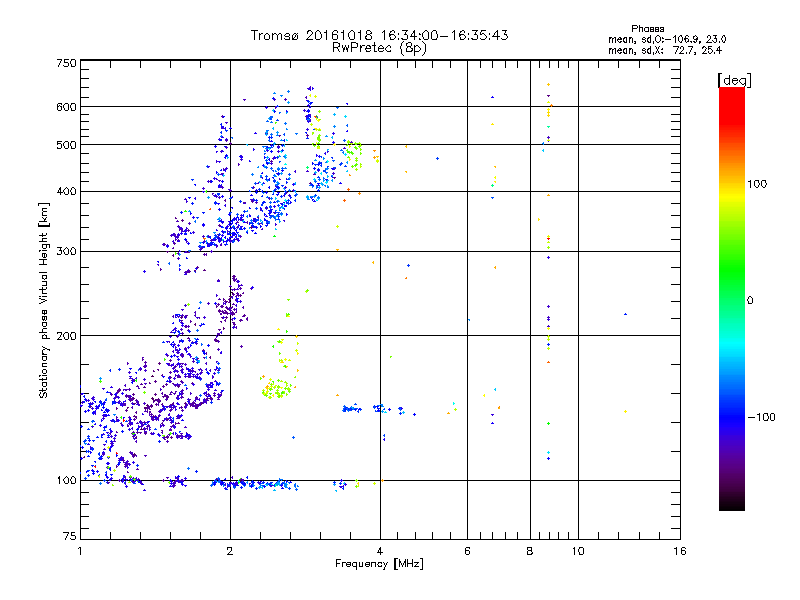Click the black bottom of the colorbar
This screenshot has height=600, width=800.
(x=732, y=503)
